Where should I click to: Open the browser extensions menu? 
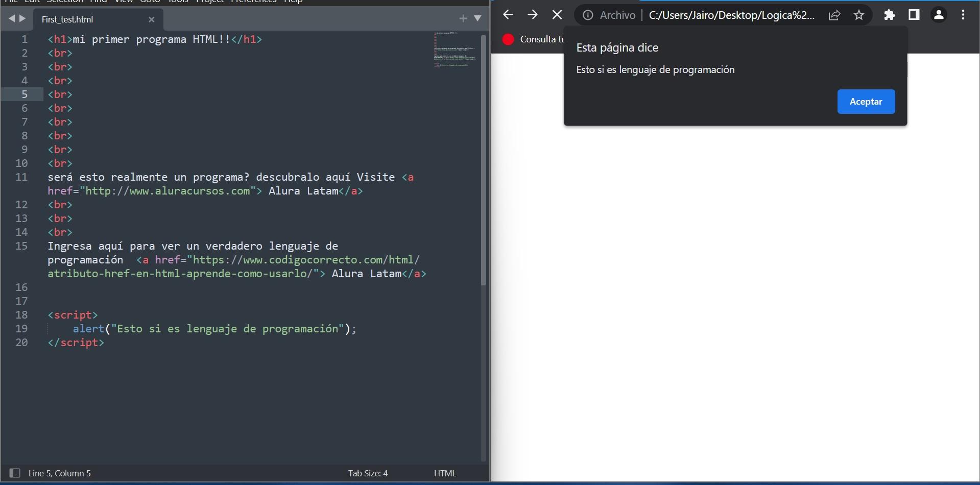pyautogui.click(x=889, y=15)
